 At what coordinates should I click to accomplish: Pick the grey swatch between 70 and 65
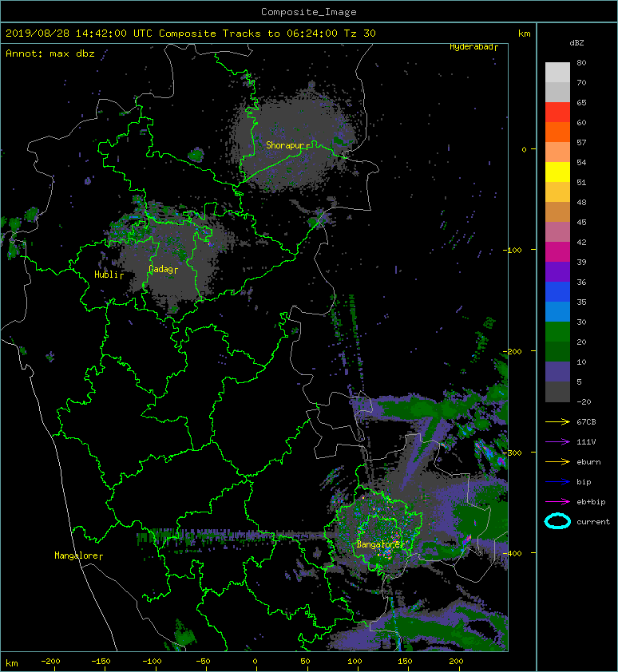coord(557,92)
